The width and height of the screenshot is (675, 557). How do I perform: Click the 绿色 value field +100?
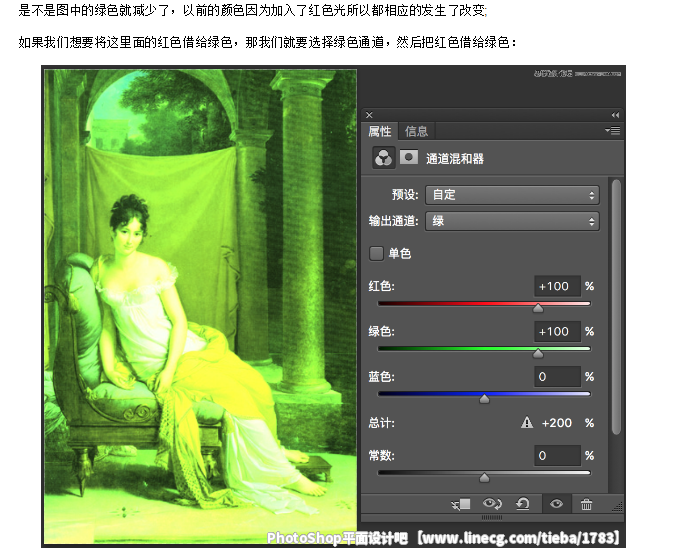[557, 331]
